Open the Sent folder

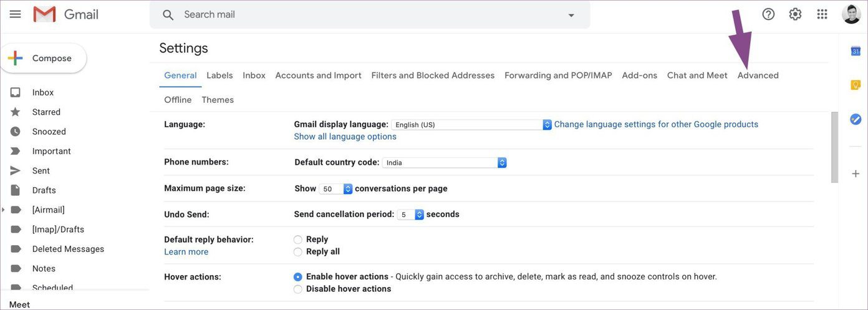point(41,171)
